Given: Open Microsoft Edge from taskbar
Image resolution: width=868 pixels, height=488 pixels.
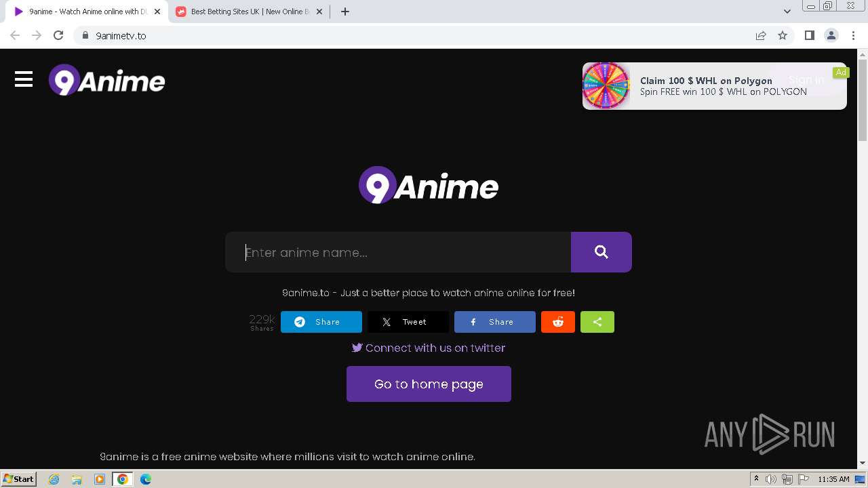Looking at the screenshot, I should (x=146, y=479).
